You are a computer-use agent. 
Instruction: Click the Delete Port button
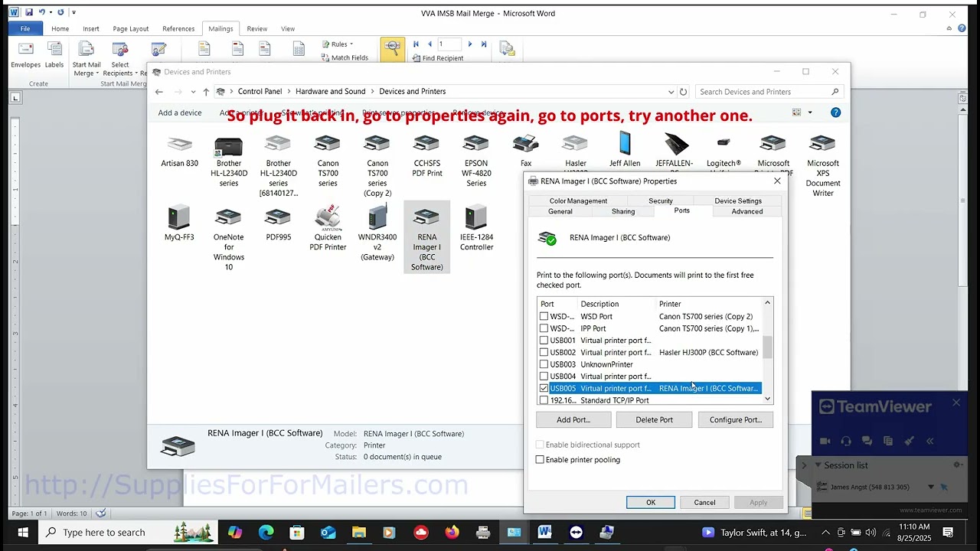654,419
